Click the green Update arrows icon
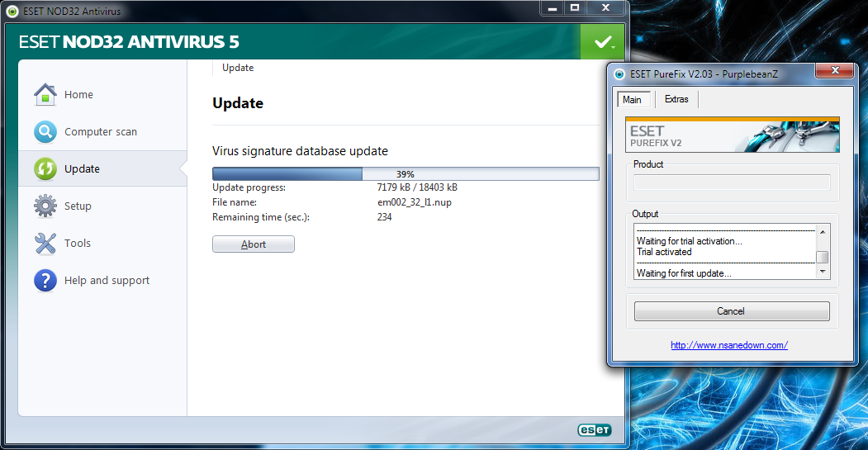Viewport: 868px width, 450px height. click(x=45, y=168)
